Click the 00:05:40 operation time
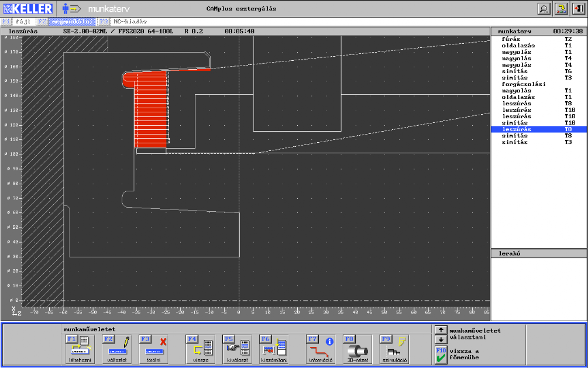The height and width of the screenshot is (368, 588). 240,31
